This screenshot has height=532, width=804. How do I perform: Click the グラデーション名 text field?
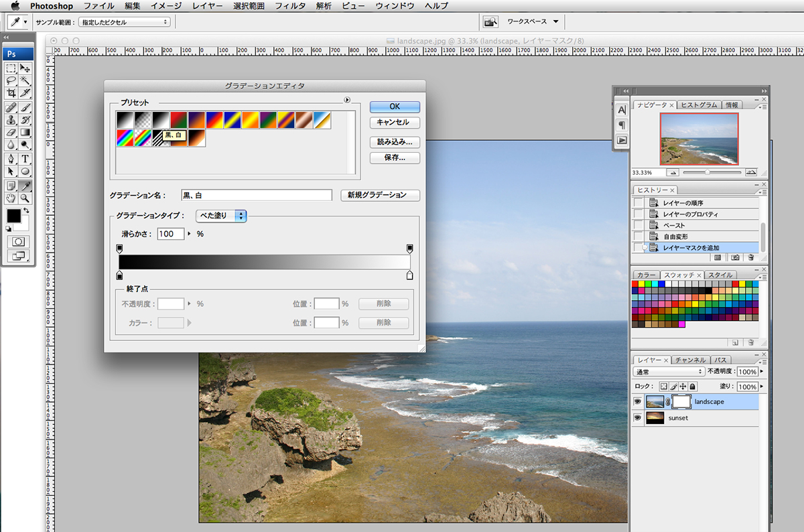point(257,195)
